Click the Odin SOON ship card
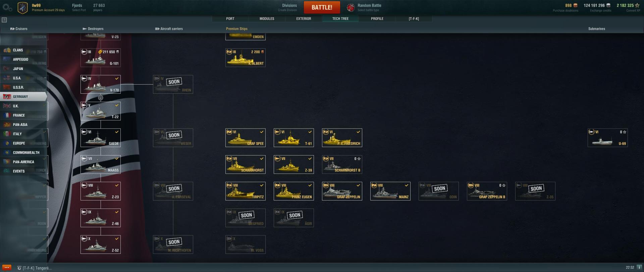644x272 pixels. [x=439, y=191]
